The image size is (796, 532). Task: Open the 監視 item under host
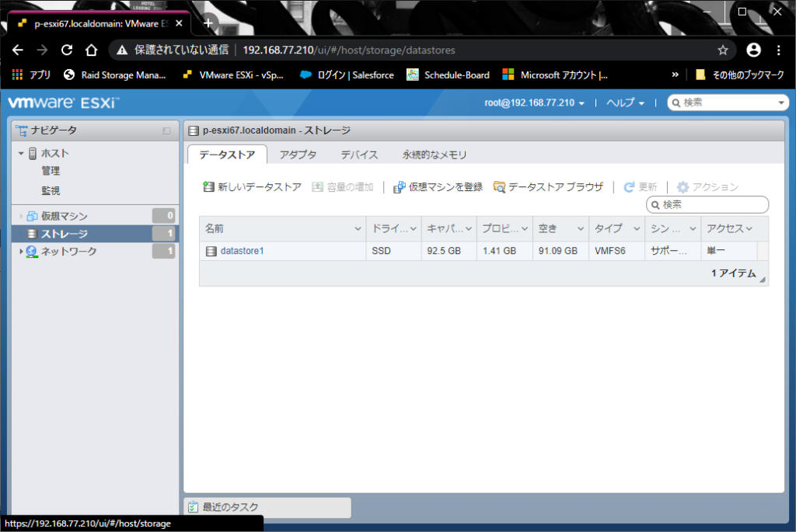point(51,191)
